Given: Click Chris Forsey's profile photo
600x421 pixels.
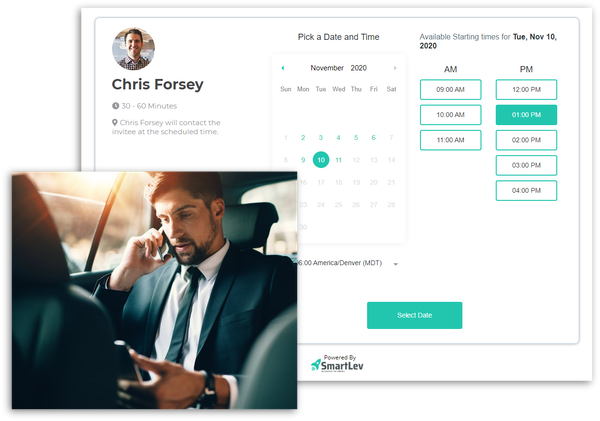Looking at the screenshot, I should coord(134,49).
